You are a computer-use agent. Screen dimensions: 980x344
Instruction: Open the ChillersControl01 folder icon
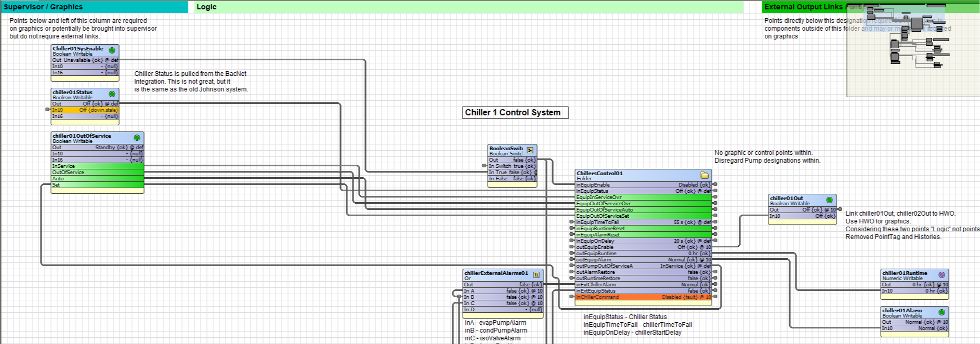(704, 175)
